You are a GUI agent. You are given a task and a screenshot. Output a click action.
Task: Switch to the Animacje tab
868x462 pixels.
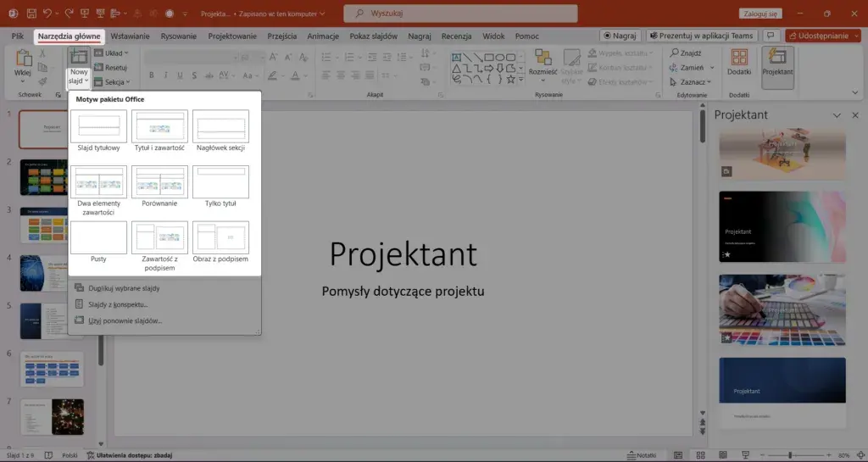(x=323, y=36)
